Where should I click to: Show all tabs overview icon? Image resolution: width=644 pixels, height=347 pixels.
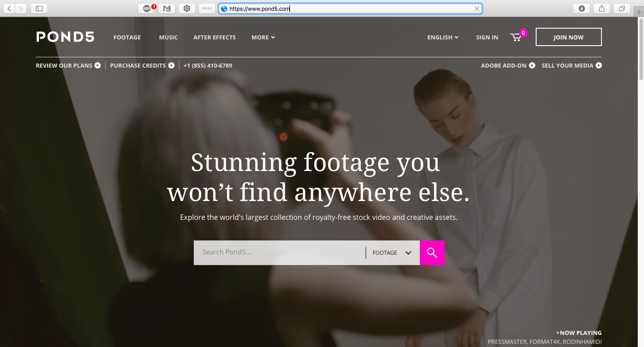pyautogui.click(x=622, y=9)
